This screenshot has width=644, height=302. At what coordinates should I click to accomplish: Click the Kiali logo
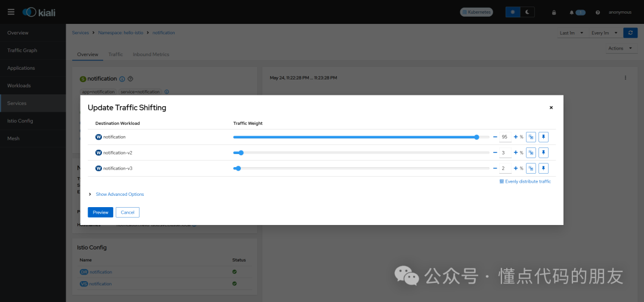pyautogui.click(x=39, y=13)
